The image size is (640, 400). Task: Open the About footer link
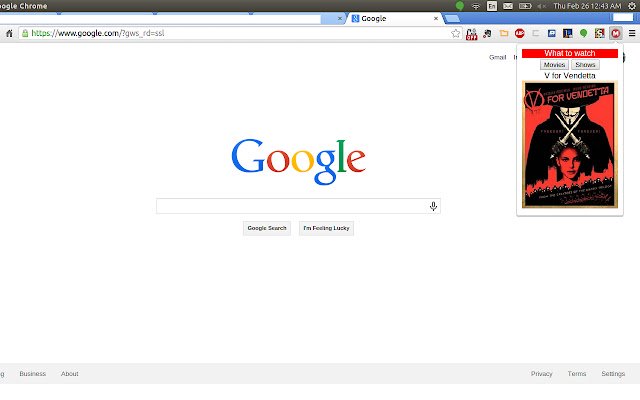tap(69, 374)
